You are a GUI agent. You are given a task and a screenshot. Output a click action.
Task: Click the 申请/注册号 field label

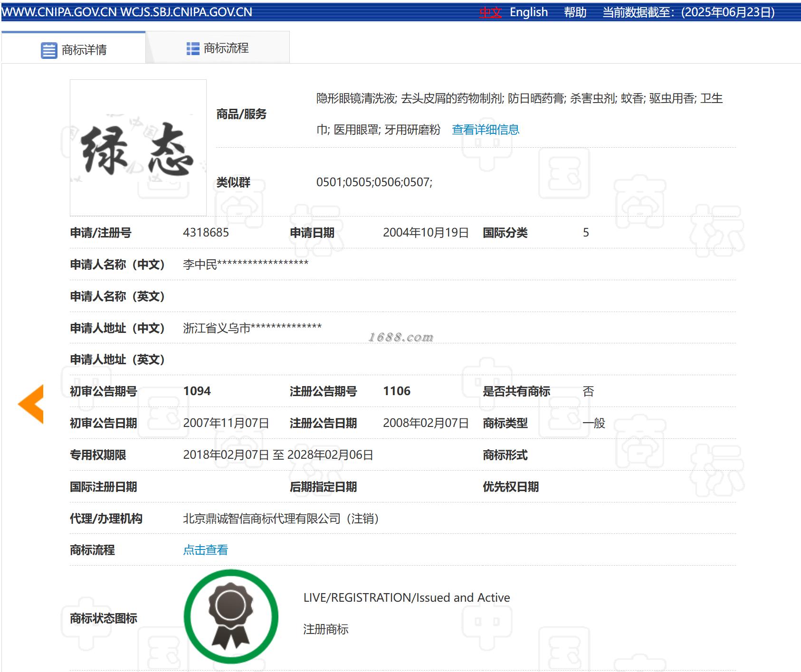click(x=101, y=233)
